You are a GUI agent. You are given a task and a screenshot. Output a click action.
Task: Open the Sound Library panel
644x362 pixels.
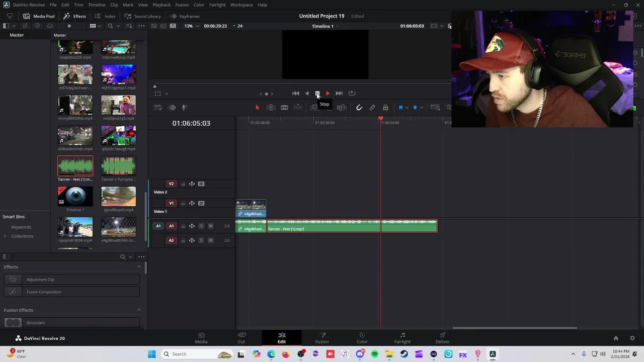tap(142, 16)
